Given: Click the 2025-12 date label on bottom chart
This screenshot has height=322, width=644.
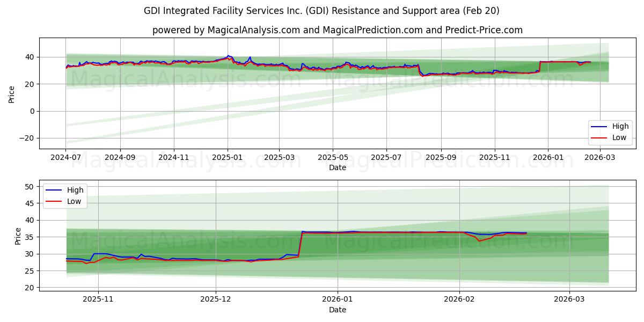Looking at the screenshot, I should pos(216,301).
